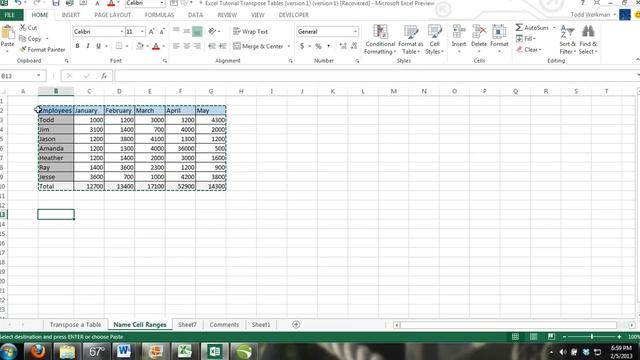Click the Todd Workman account name

tap(590, 15)
